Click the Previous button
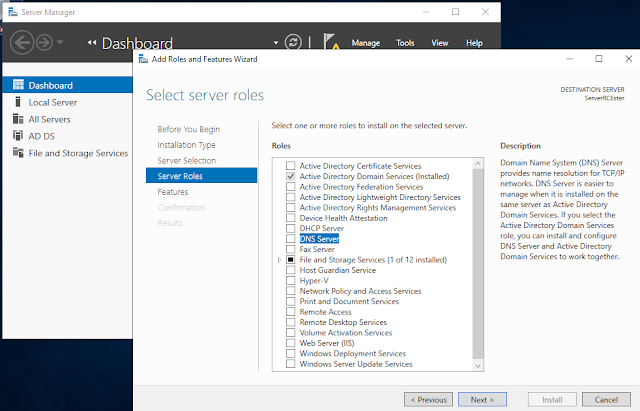This screenshot has width=640, height=411. click(x=429, y=400)
